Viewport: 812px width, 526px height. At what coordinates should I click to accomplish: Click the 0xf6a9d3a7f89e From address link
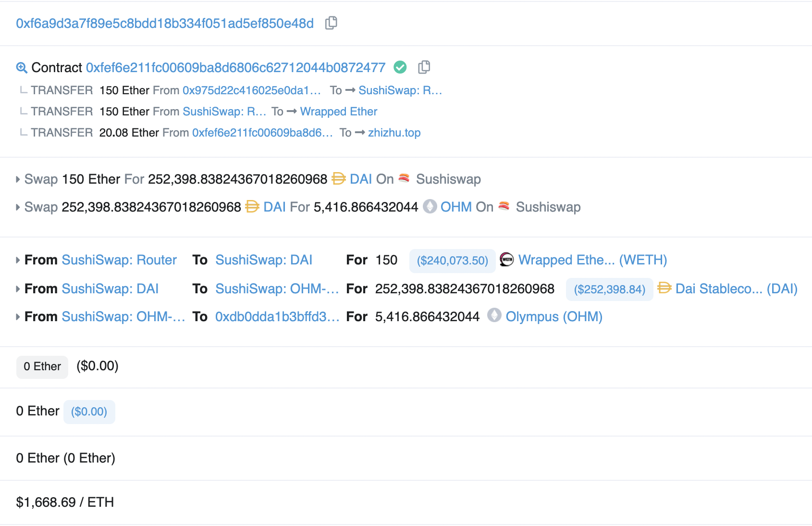pos(165,24)
